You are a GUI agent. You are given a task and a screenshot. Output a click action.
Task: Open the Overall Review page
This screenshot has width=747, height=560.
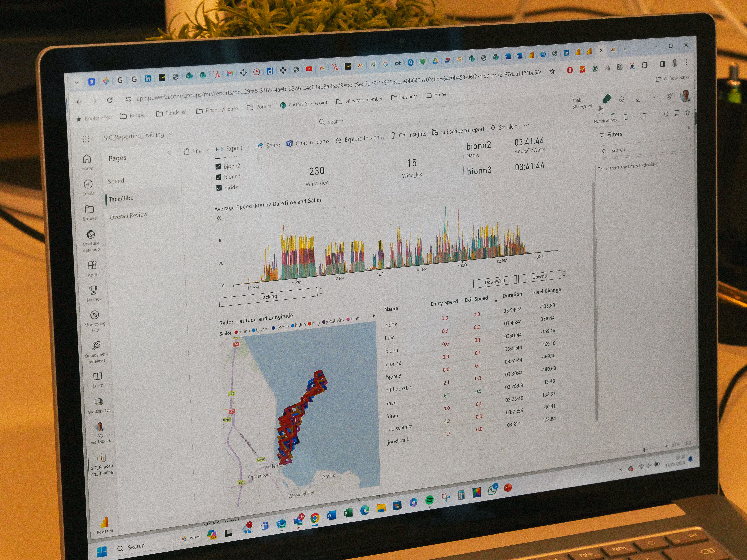[128, 216]
